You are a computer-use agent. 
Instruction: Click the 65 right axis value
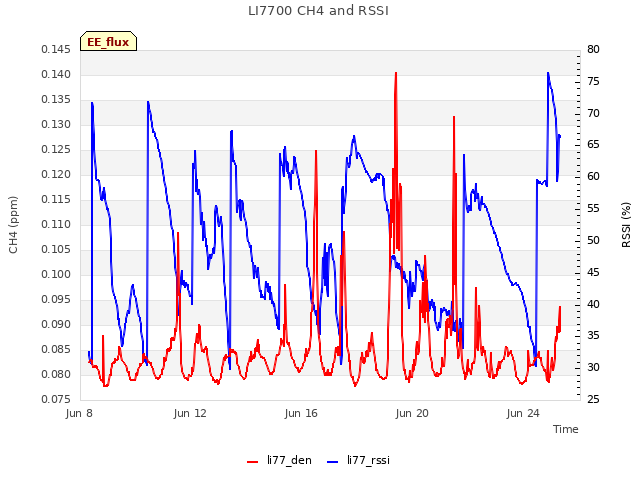[593, 144]
